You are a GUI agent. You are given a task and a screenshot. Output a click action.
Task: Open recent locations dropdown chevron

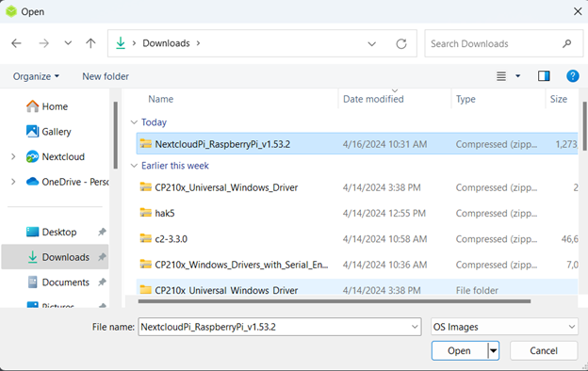(x=68, y=43)
